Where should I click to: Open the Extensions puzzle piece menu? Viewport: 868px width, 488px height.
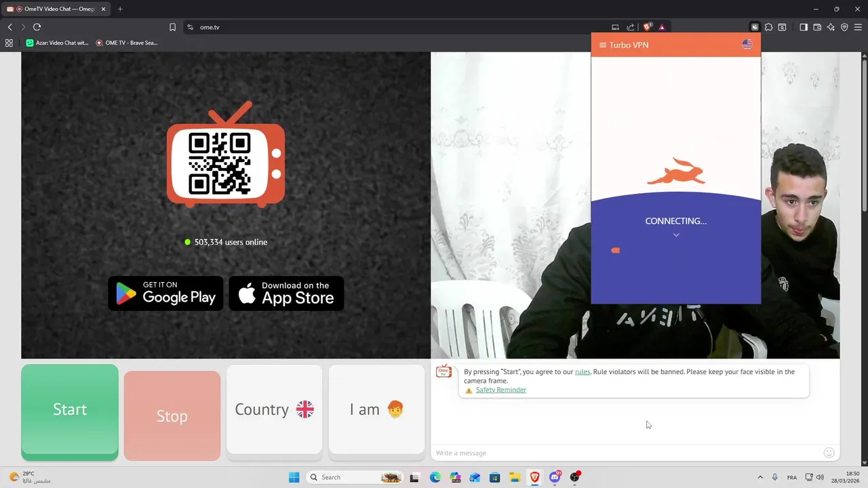click(768, 27)
